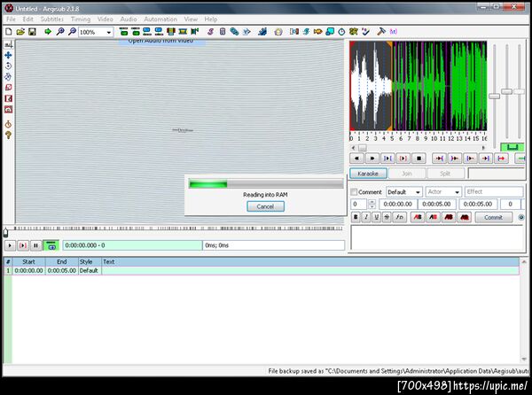Open the Spell Checker
Image resolution: width=532 pixels, height=395 pixels.
pos(365,32)
